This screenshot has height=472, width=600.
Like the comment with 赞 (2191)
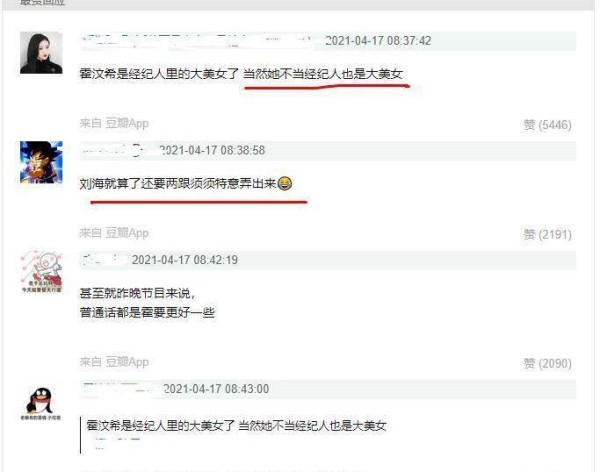tap(547, 234)
